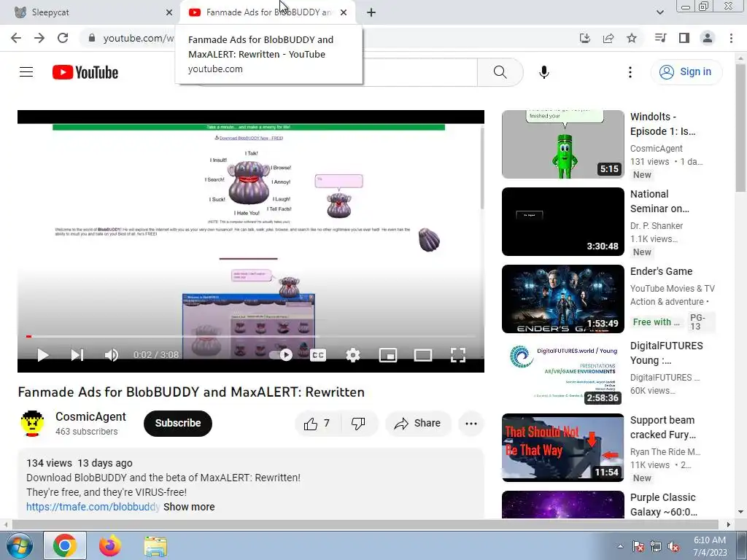Screen dimensions: 747x560
Task: Subscribe to CosmicAgent
Action: pyautogui.click(x=178, y=424)
